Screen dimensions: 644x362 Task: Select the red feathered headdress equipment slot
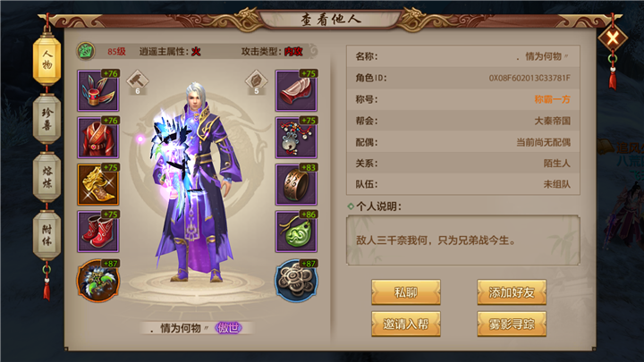(98, 90)
